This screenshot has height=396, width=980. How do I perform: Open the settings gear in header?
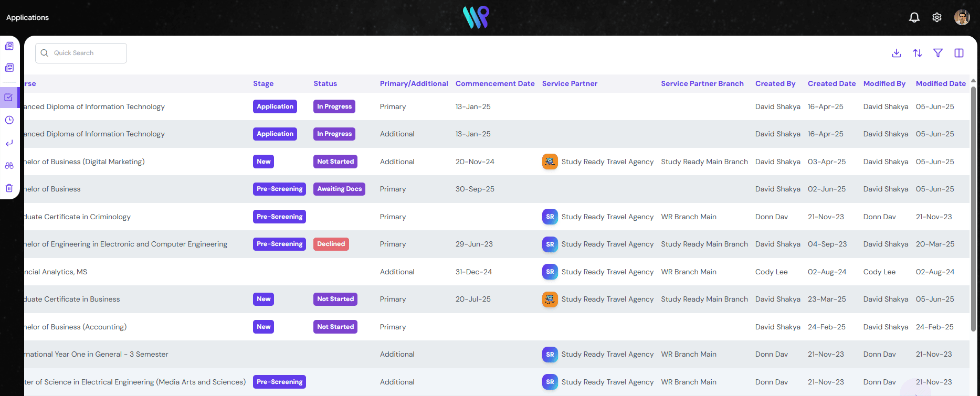[x=936, y=17]
